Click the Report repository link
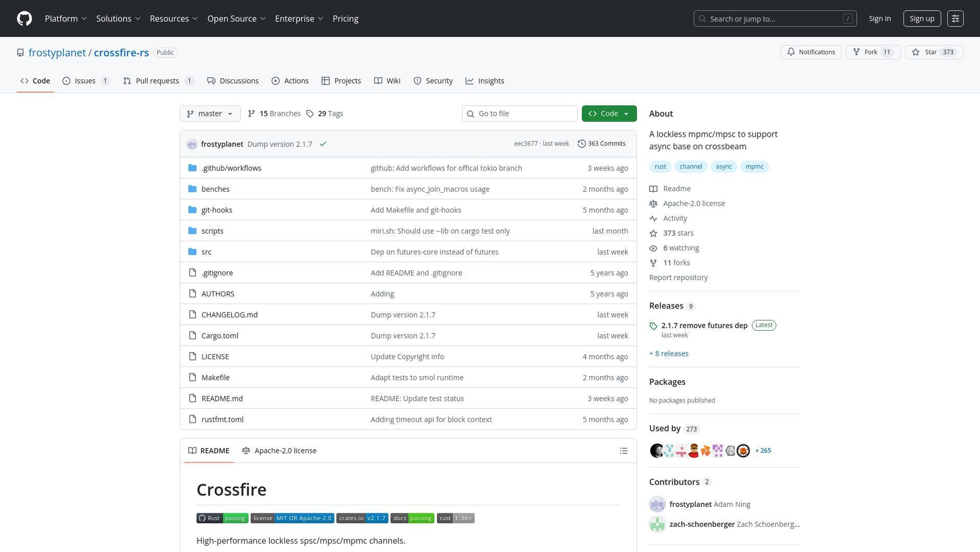Viewport: 980px width, 552px height. point(678,278)
